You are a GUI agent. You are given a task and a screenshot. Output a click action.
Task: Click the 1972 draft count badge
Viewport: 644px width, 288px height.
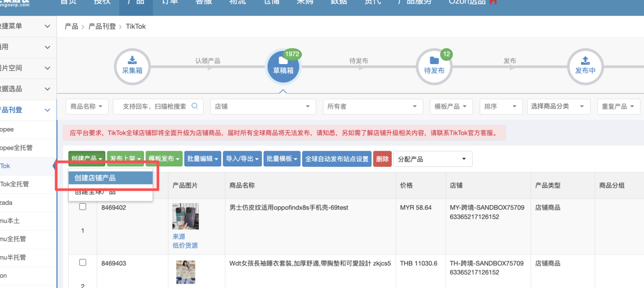292,54
